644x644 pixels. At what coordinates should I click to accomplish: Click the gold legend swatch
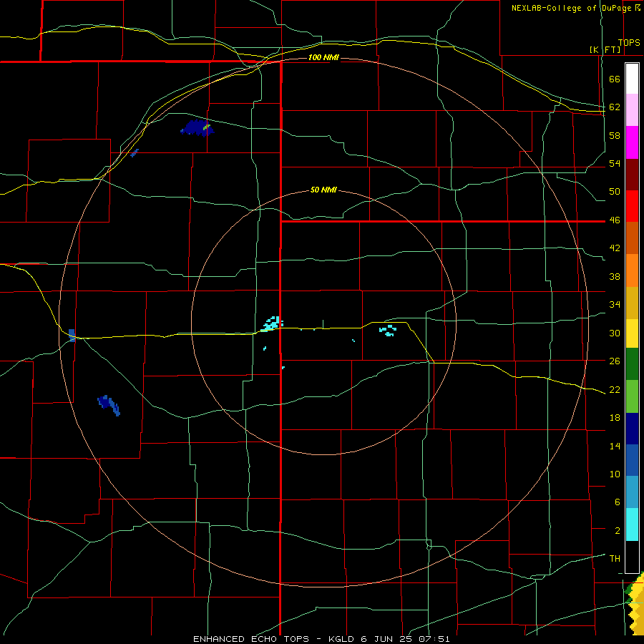click(x=632, y=303)
